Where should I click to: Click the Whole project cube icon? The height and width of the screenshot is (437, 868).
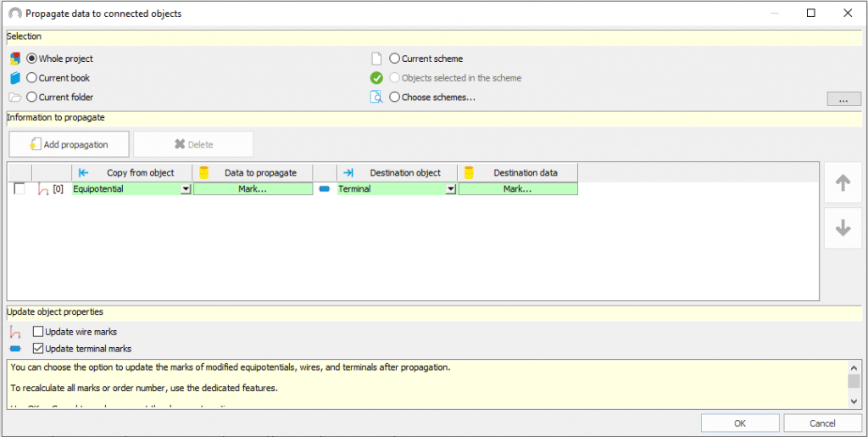tap(14, 59)
